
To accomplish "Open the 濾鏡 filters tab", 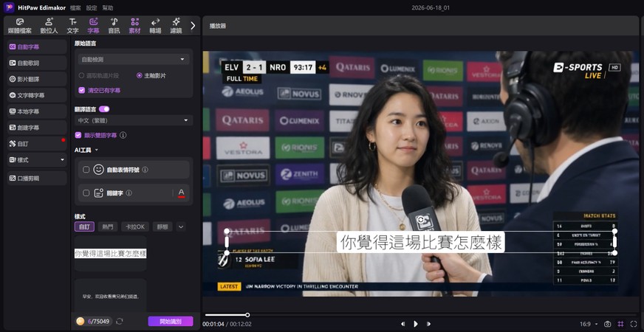I will click(x=176, y=26).
